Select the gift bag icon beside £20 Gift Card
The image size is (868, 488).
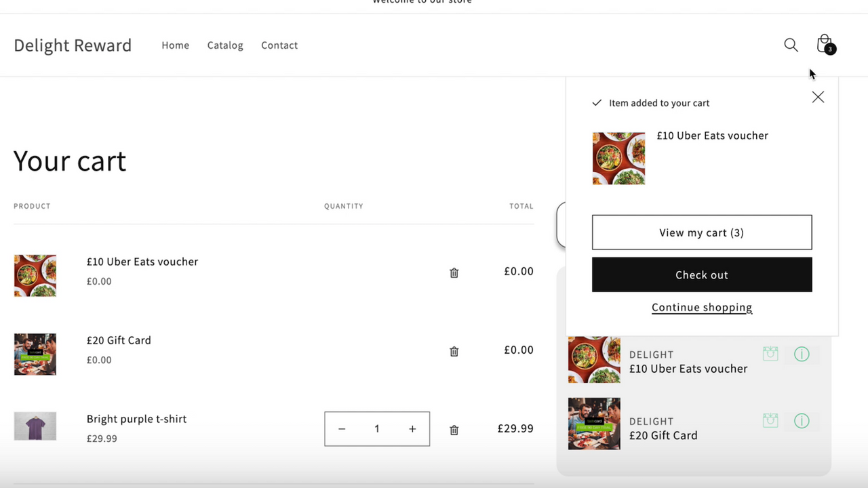(x=770, y=421)
